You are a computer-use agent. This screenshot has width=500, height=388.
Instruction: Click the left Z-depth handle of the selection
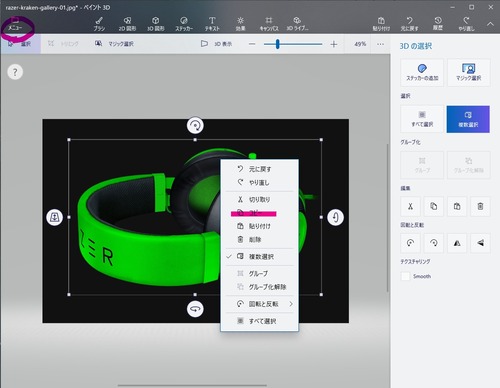click(x=54, y=217)
